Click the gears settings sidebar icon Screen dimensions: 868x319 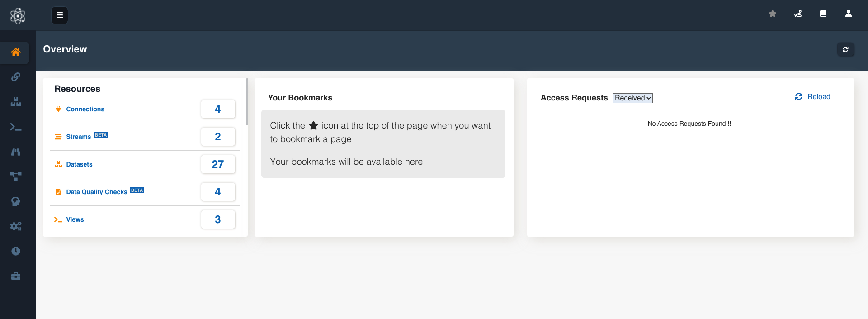pyautogui.click(x=16, y=226)
